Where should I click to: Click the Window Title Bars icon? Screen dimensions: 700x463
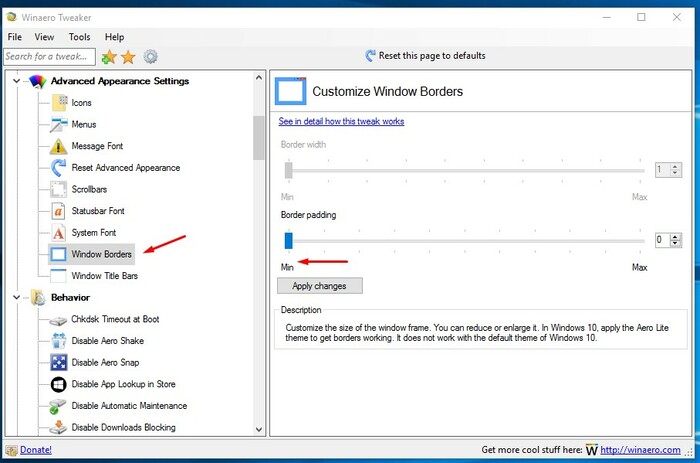coord(58,276)
